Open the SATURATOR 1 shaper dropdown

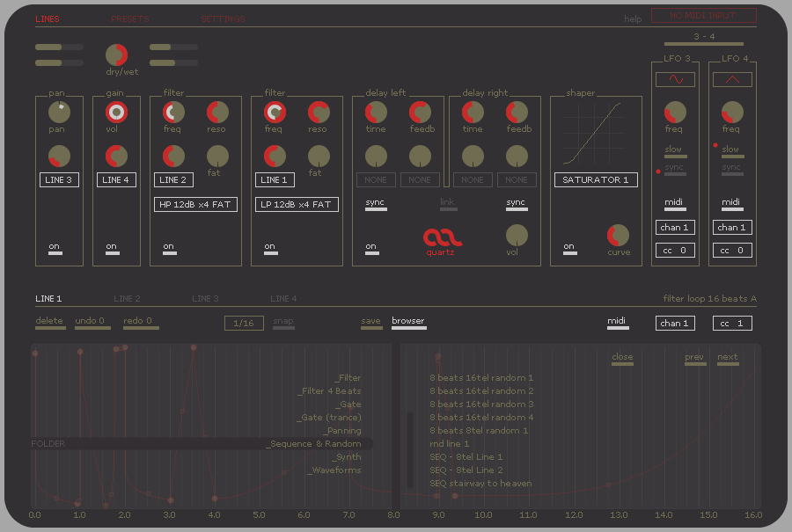click(596, 180)
